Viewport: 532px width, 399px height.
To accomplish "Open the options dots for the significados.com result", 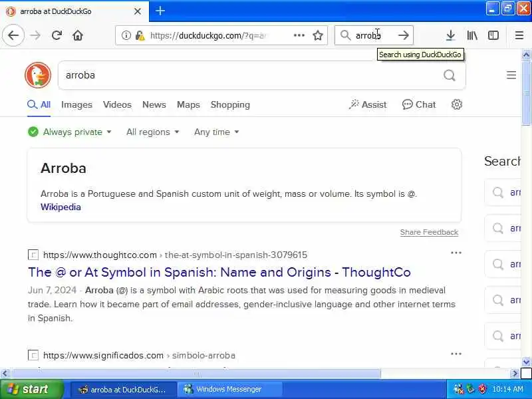I will point(456,354).
